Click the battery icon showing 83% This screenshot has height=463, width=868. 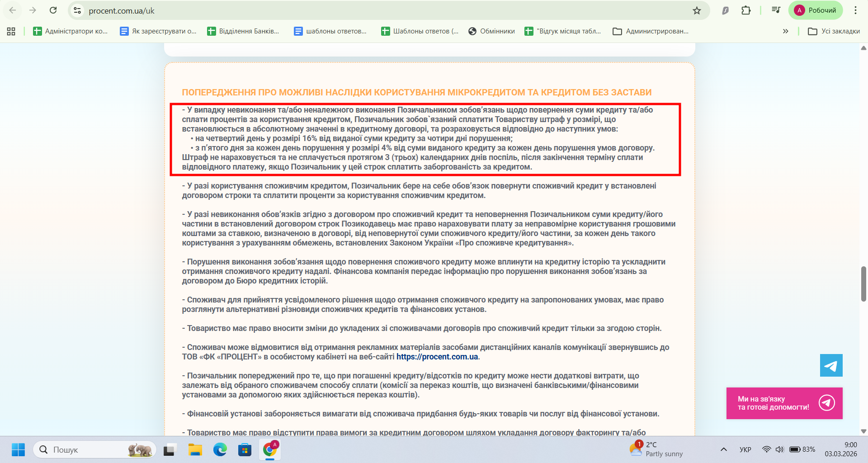802,449
